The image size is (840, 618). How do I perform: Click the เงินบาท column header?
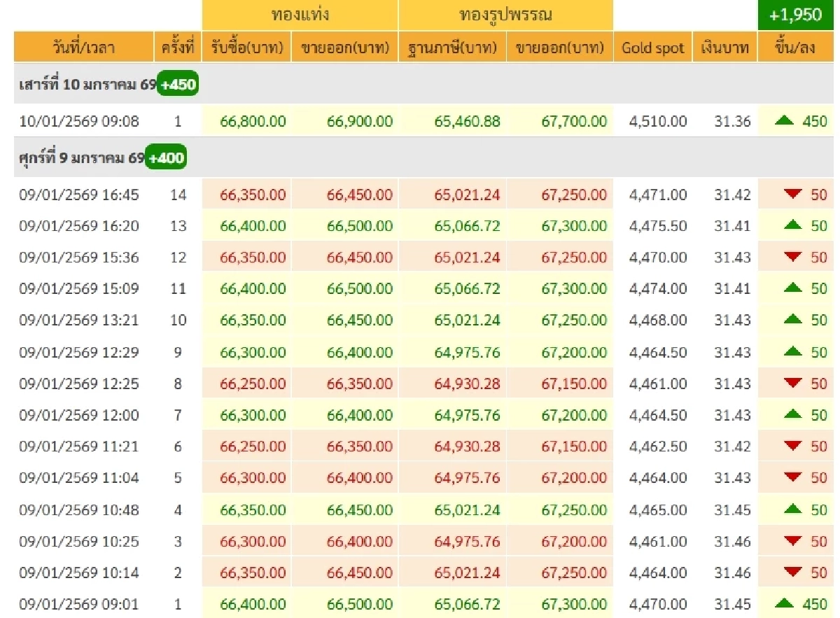pyautogui.click(x=724, y=48)
